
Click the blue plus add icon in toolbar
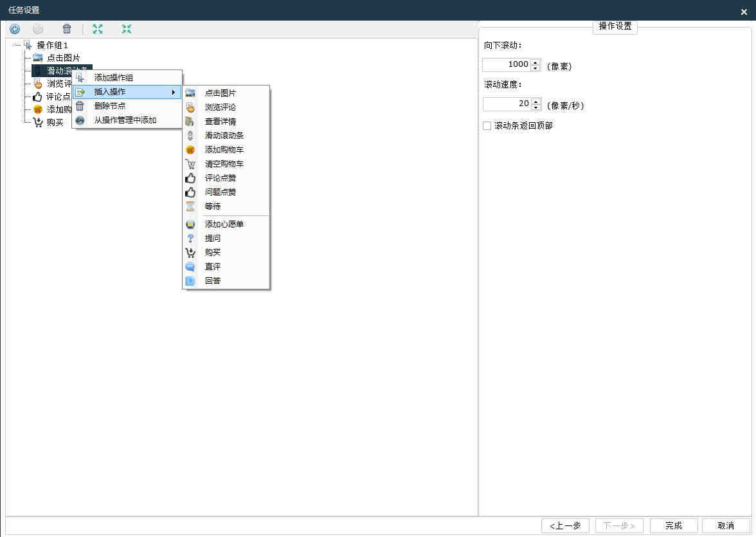[x=15, y=29]
